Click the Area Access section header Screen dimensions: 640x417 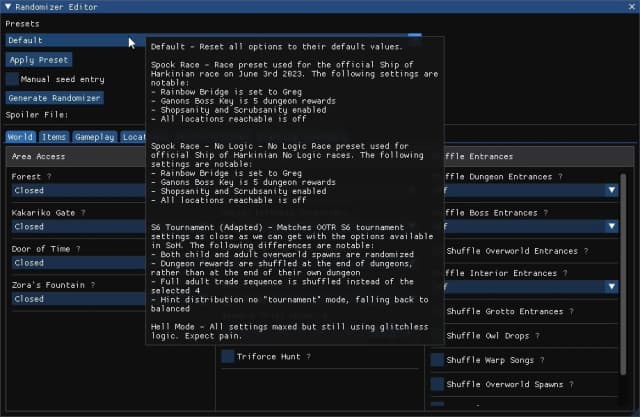pos(76,156)
